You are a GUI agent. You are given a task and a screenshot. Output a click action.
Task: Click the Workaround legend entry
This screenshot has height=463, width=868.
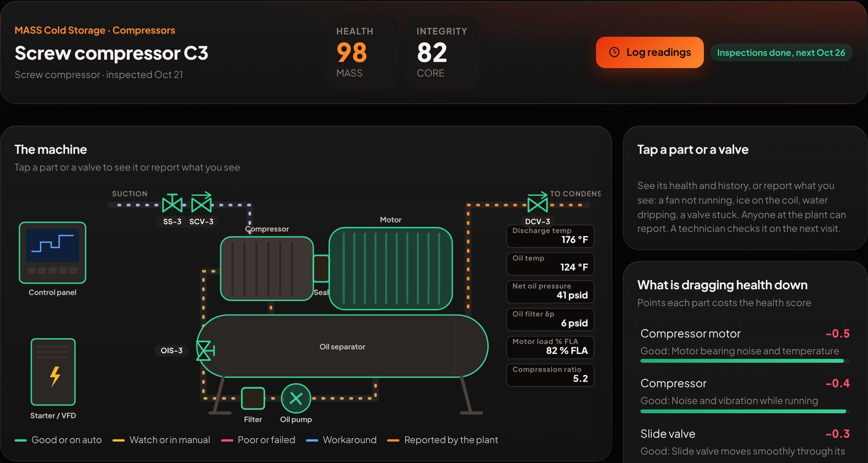[341, 440]
